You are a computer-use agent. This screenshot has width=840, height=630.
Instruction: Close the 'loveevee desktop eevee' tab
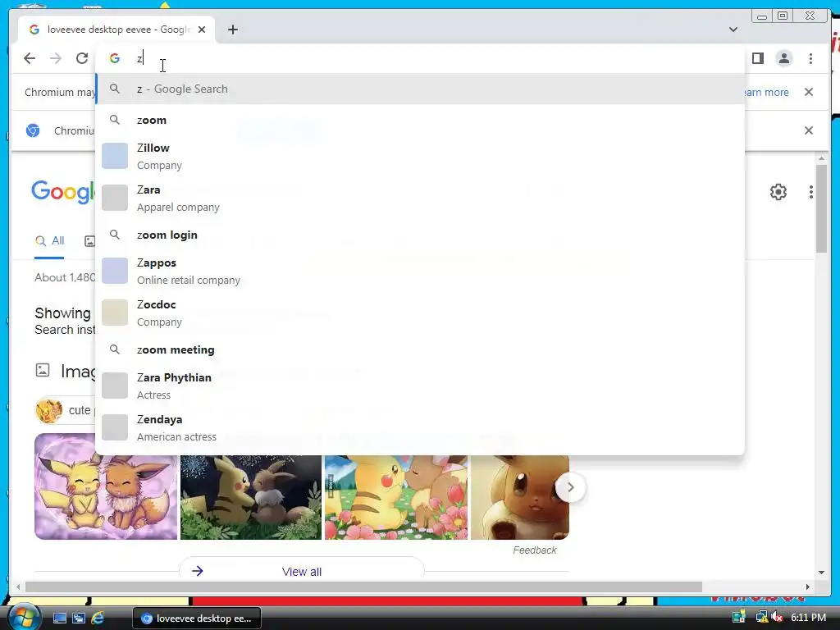click(202, 30)
